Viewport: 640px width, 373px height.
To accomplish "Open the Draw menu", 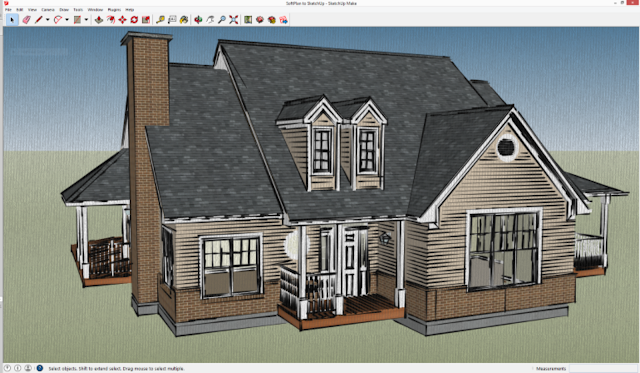I will pyautogui.click(x=64, y=9).
